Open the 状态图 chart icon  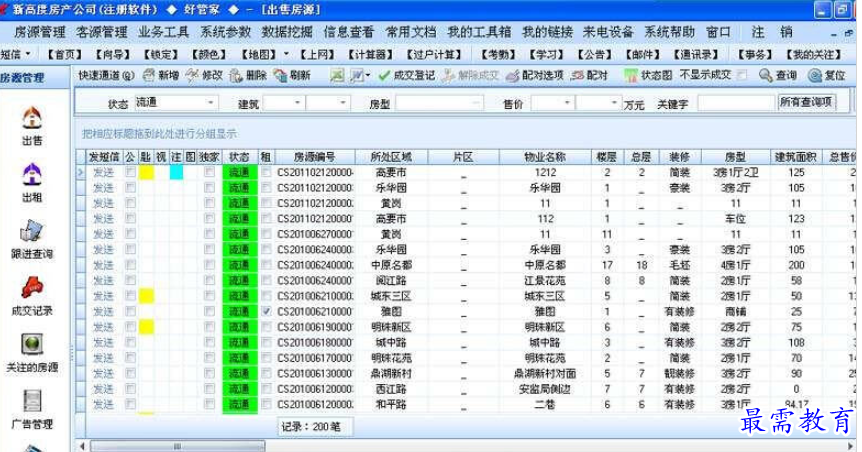coord(631,75)
